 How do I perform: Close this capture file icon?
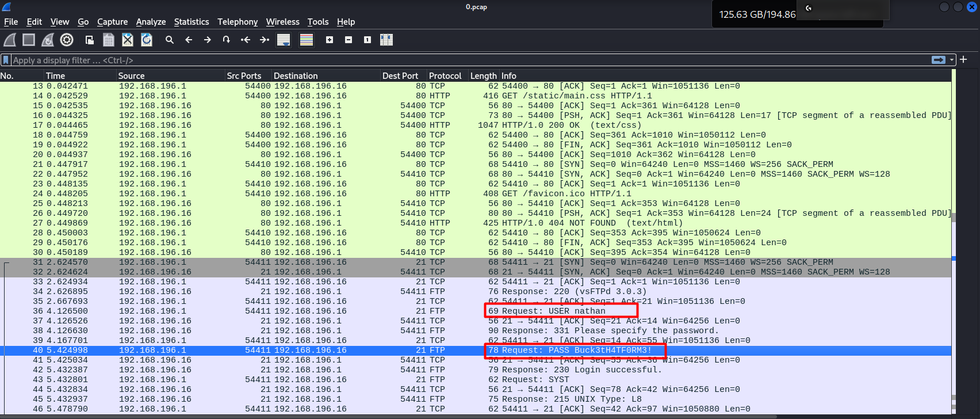(128, 40)
